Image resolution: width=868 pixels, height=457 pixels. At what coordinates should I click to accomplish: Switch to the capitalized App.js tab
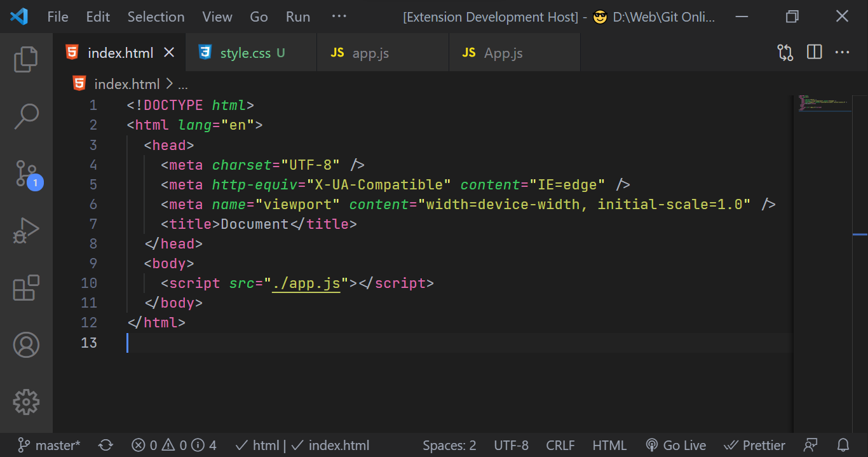(x=515, y=53)
